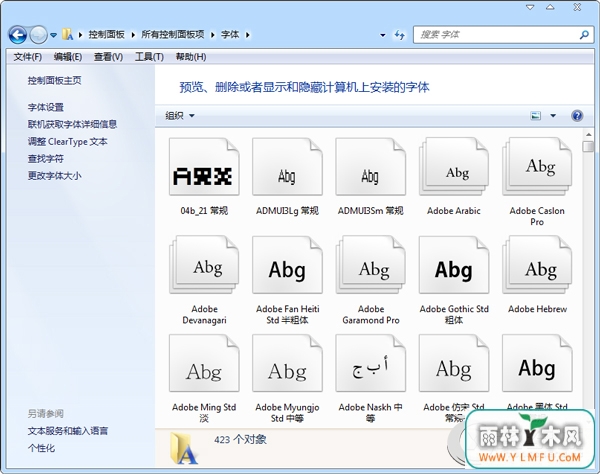Screen dimensions: 600x474
Task: Expand the arrow after 所有控制面板项 breadcrumb
Action: (x=213, y=35)
